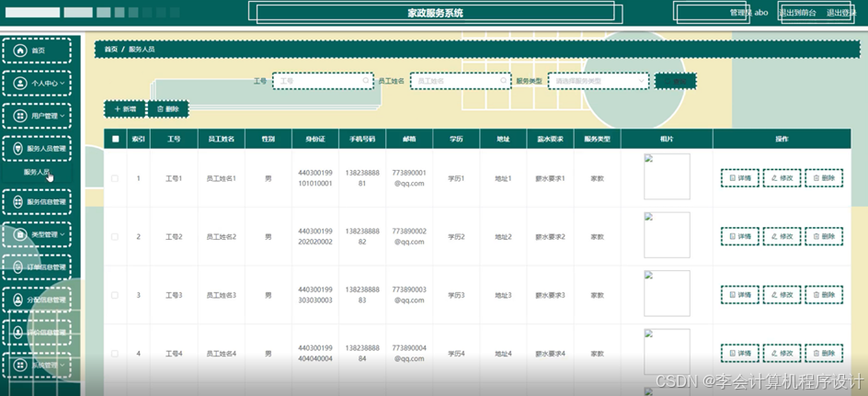Focus the 工号 input field
The height and width of the screenshot is (396, 868).
(x=324, y=81)
